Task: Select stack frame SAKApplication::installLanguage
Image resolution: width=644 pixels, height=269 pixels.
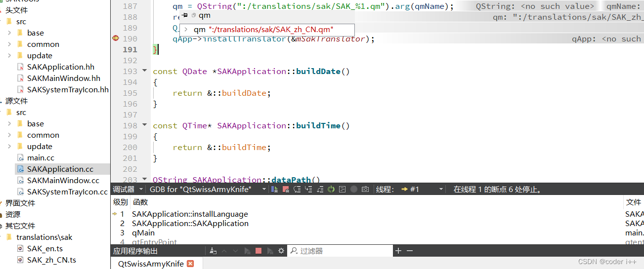Action: pyautogui.click(x=190, y=214)
